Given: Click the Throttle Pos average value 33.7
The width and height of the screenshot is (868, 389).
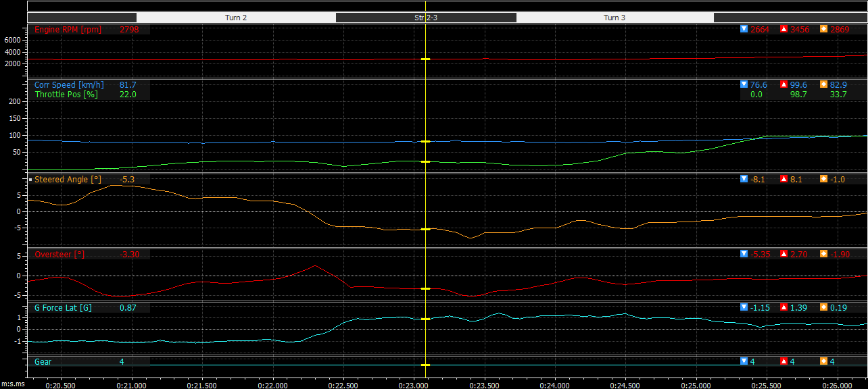Looking at the screenshot, I should (x=838, y=95).
